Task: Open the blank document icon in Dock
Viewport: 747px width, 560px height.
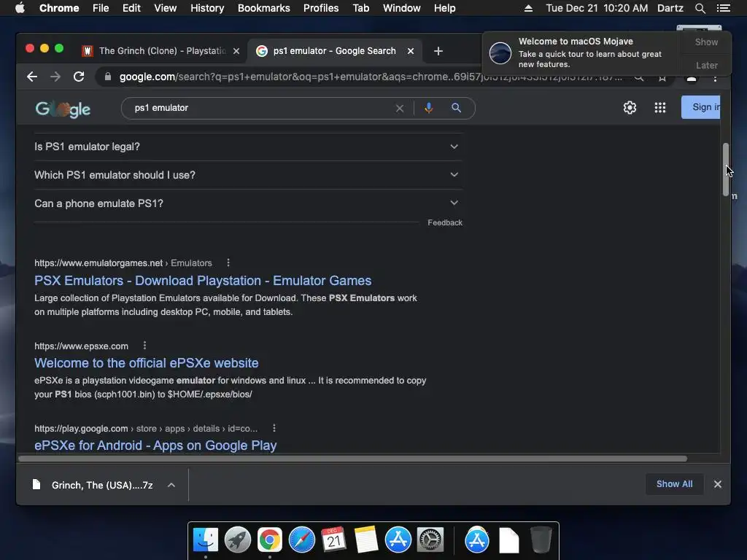Action: [508, 540]
